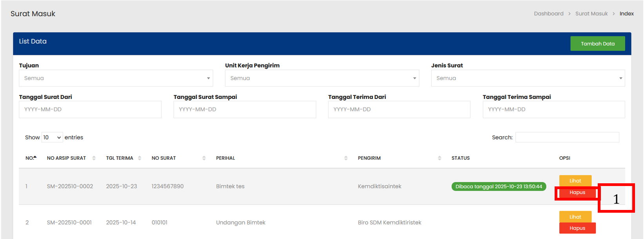Open the Tujuan dropdown

116,78
